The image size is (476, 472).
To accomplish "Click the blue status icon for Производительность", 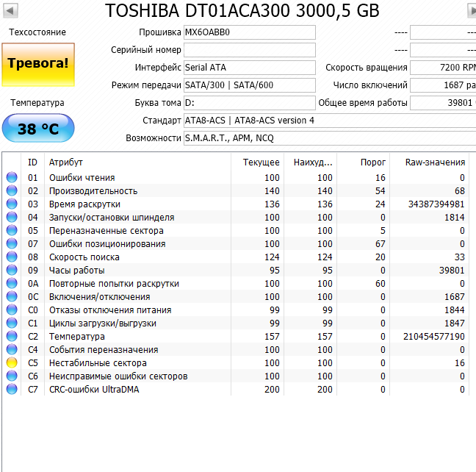I will point(12,190).
